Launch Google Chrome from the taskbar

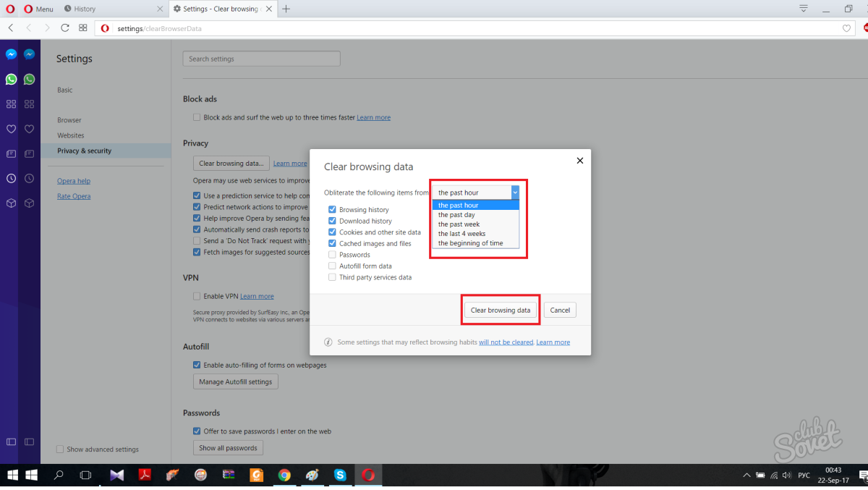pos(284,476)
